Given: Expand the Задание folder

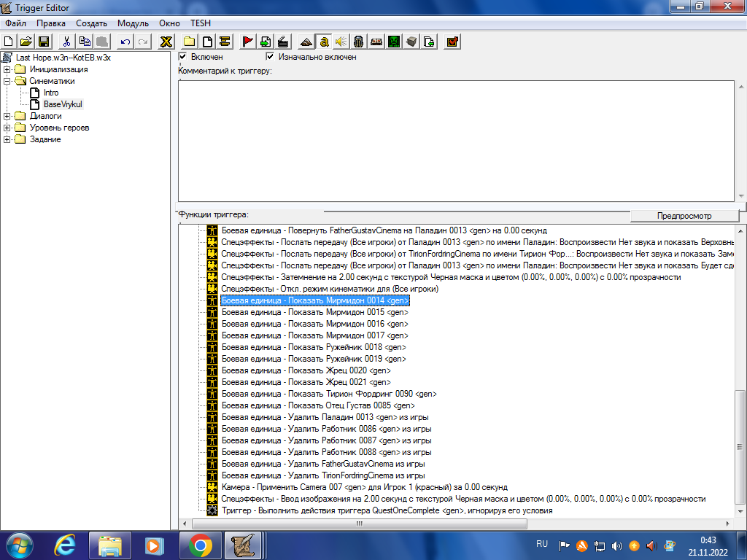Looking at the screenshot, I should tap(7, 139).
